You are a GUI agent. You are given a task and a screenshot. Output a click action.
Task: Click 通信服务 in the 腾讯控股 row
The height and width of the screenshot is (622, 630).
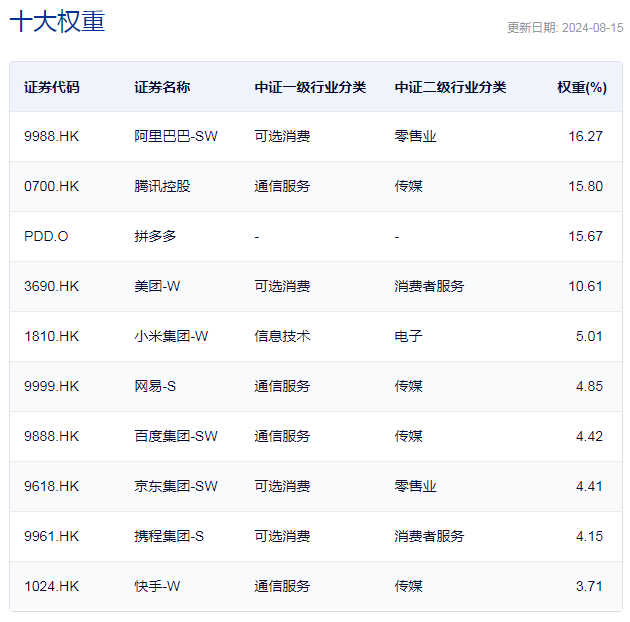click(x=282, y=186)
